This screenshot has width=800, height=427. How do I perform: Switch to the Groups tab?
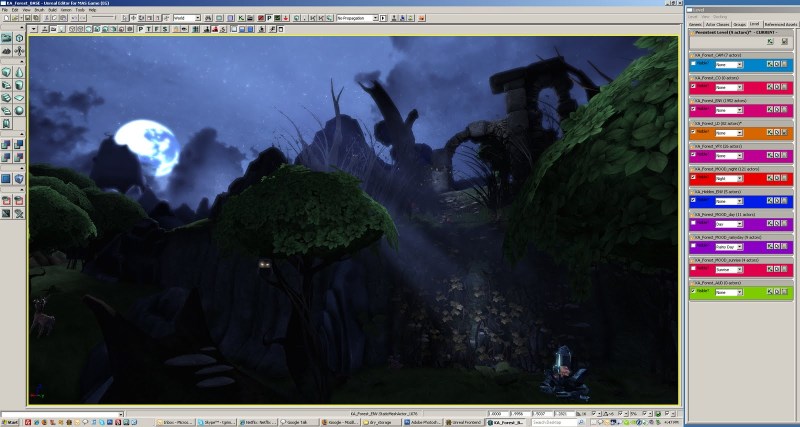pos(739,24)
